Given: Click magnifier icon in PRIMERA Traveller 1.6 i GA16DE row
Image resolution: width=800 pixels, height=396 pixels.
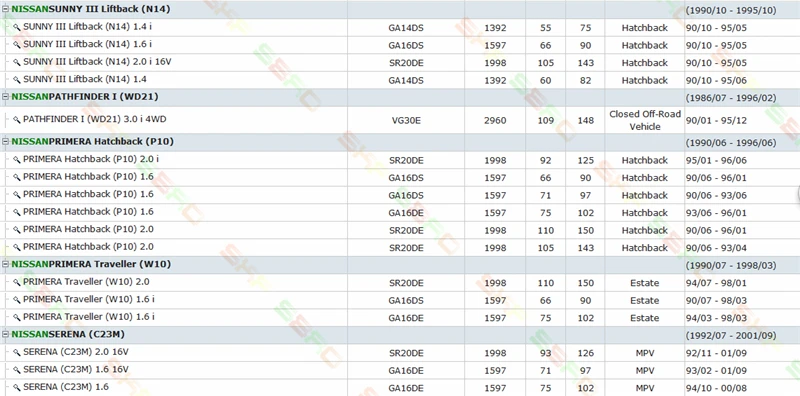Looking at the screenshot, I should click(x=17, y=317).
